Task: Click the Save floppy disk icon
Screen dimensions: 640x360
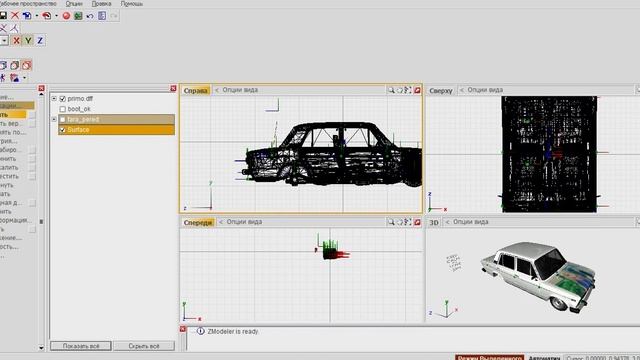Action: coord(3,16)
